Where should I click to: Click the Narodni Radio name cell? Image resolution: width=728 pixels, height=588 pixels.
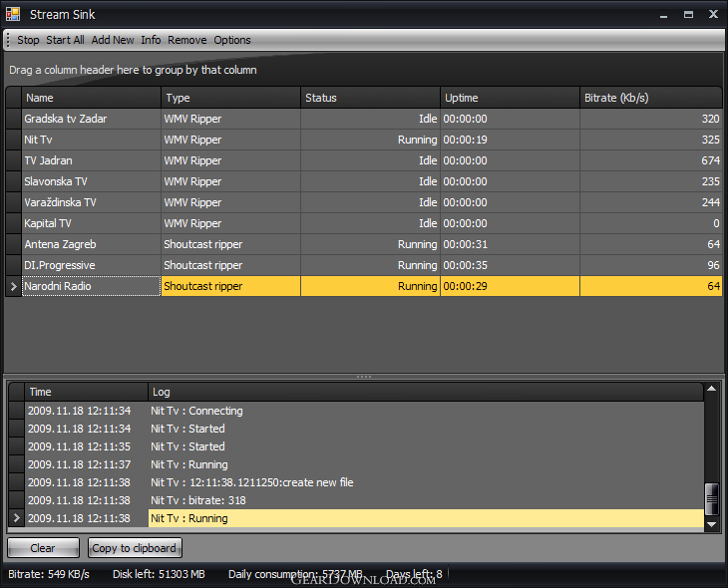pyautogui.click(x=91, y=286)
